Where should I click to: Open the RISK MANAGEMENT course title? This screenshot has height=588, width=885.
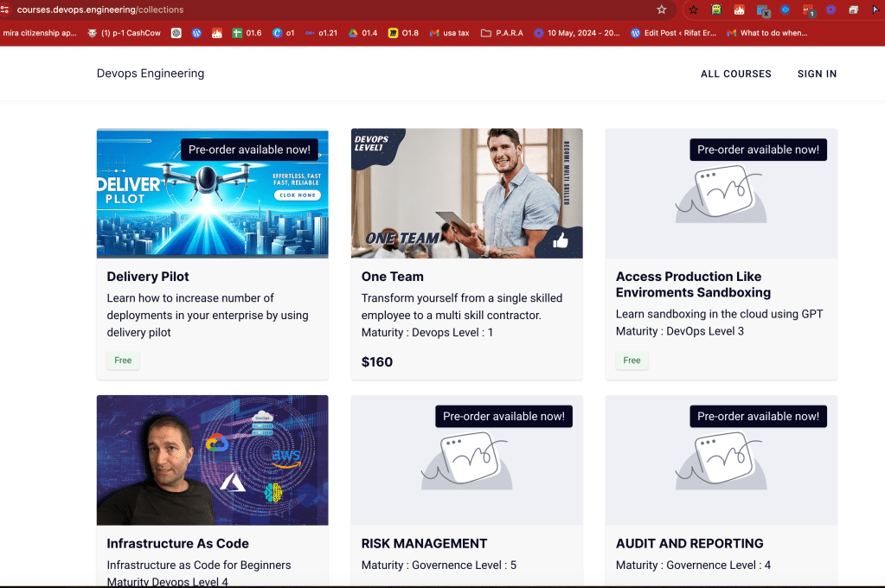pos(424,543)
